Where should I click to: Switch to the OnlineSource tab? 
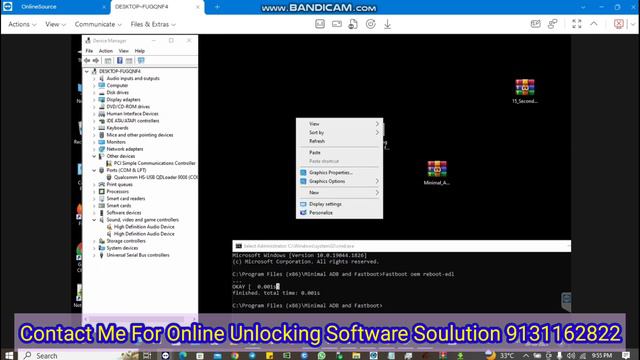tap(39, 7)
